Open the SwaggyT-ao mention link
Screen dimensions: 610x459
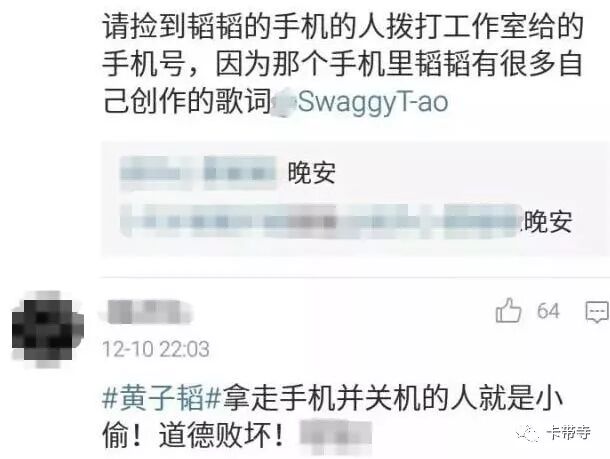(x=373, y=102)
